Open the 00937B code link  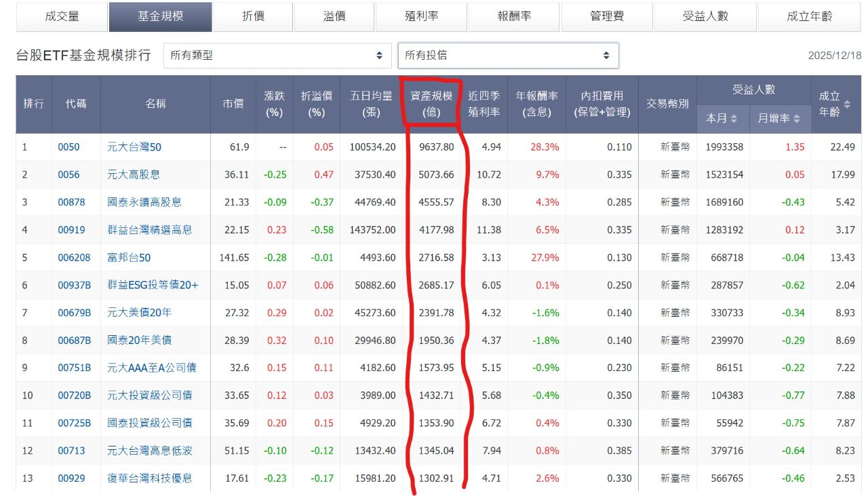(x=75, y=285)
